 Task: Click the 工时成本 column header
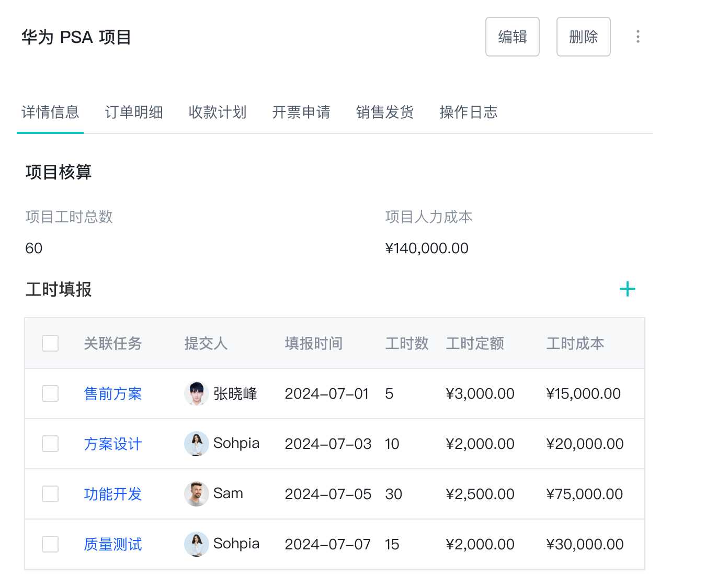tap(575, 343)
